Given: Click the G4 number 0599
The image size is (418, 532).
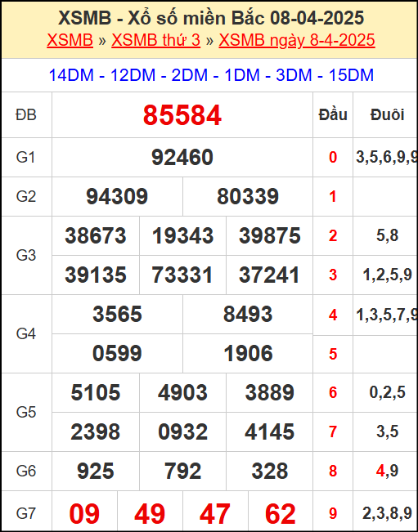Looking at the screenshot, I should point(117,354).
